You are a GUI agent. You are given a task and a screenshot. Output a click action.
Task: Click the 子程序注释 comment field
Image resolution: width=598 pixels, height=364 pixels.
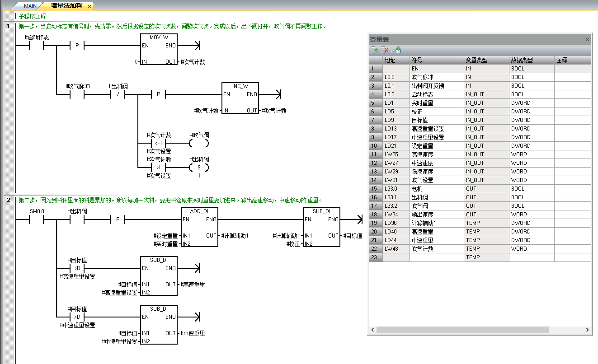(33, 16)
